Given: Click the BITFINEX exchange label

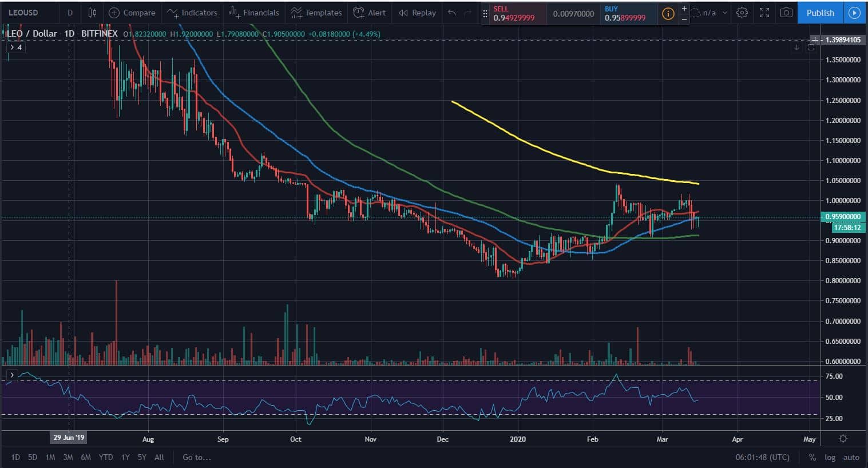Looking at the screenshot, I should [x=100, y=34].
